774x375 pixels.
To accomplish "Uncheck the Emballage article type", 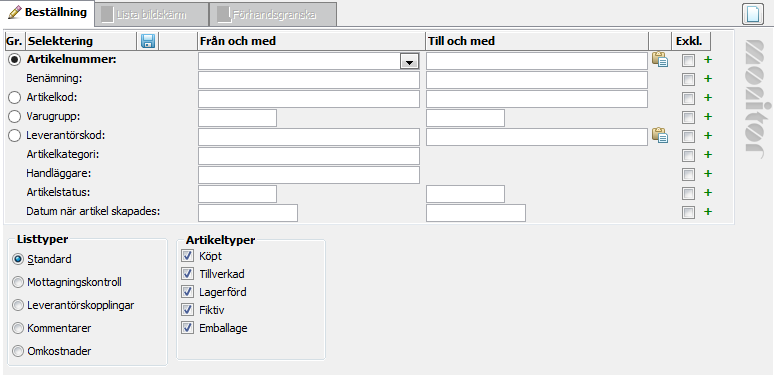I will 188,328.
